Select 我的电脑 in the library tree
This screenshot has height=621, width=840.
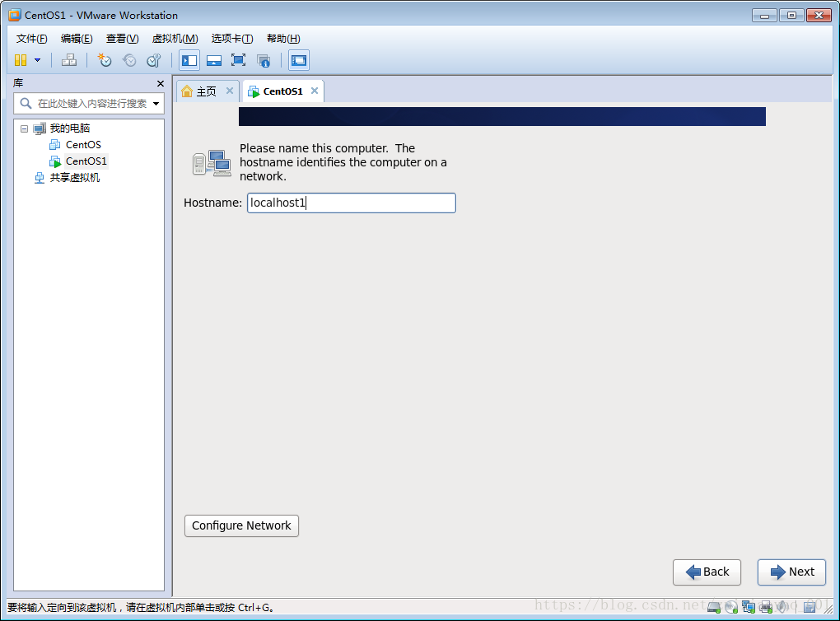70,128
